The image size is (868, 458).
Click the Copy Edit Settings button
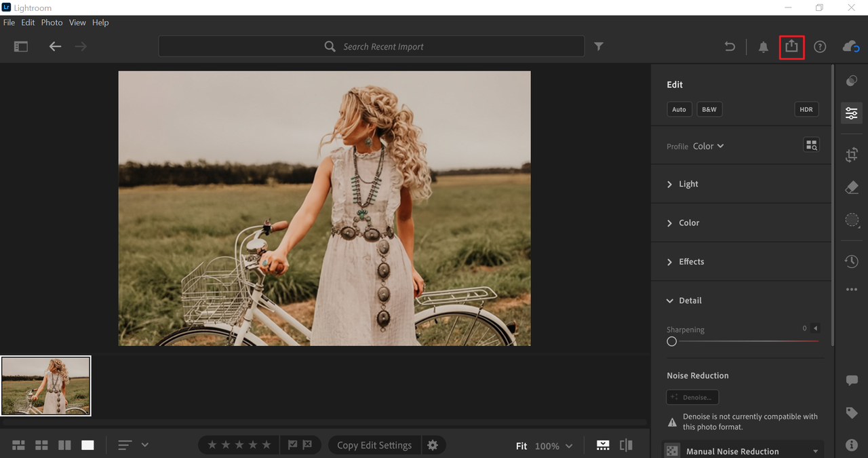(374, 445)
